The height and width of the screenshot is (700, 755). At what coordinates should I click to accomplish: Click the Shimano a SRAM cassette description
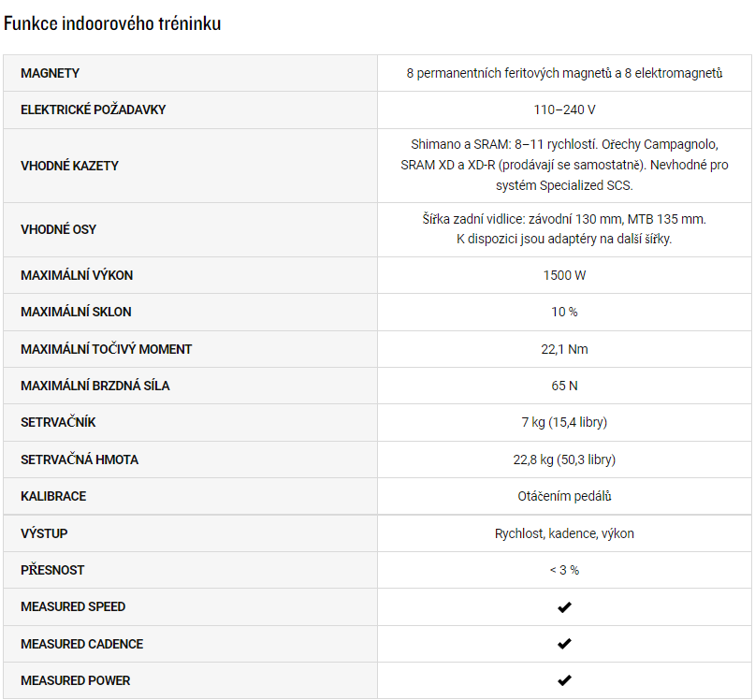click(x=564, y=165)
